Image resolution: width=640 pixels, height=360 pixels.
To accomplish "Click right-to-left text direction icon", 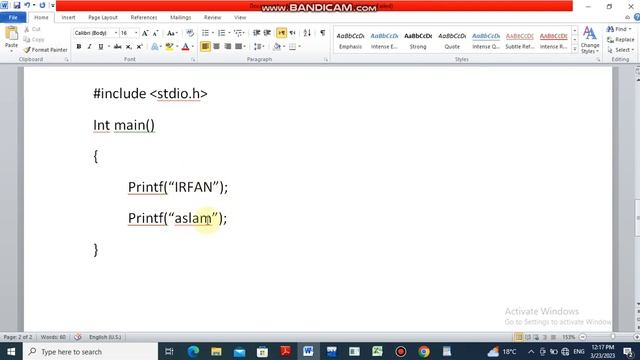I will point(292,33).
